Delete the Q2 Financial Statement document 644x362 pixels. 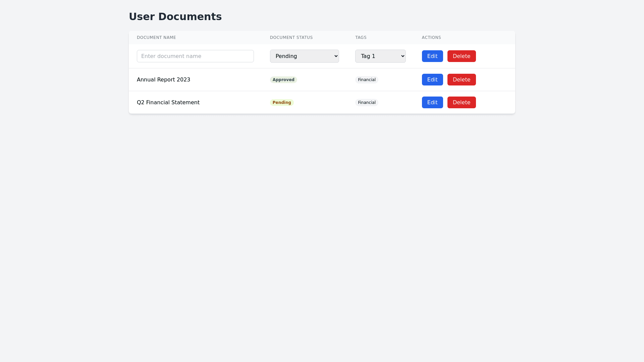coord(461,102)
